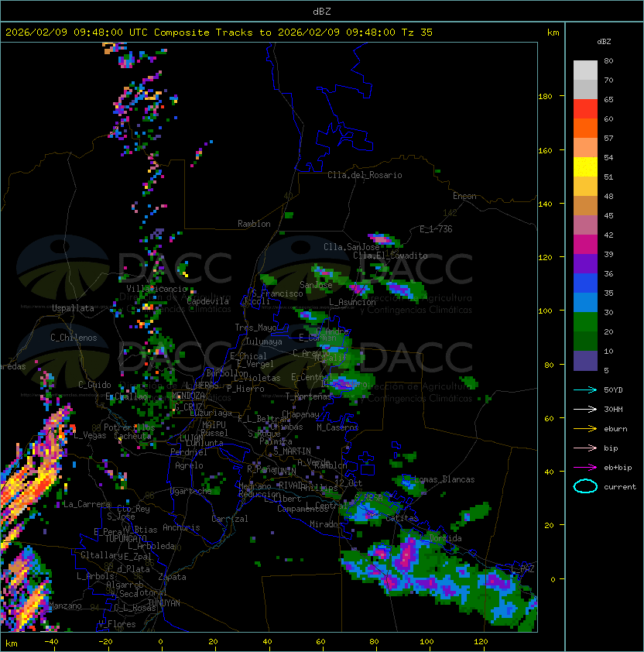Select the light blue 35 dBZ swatch
644x652 pixels.
pyautogui.click(x=585, y=302)
